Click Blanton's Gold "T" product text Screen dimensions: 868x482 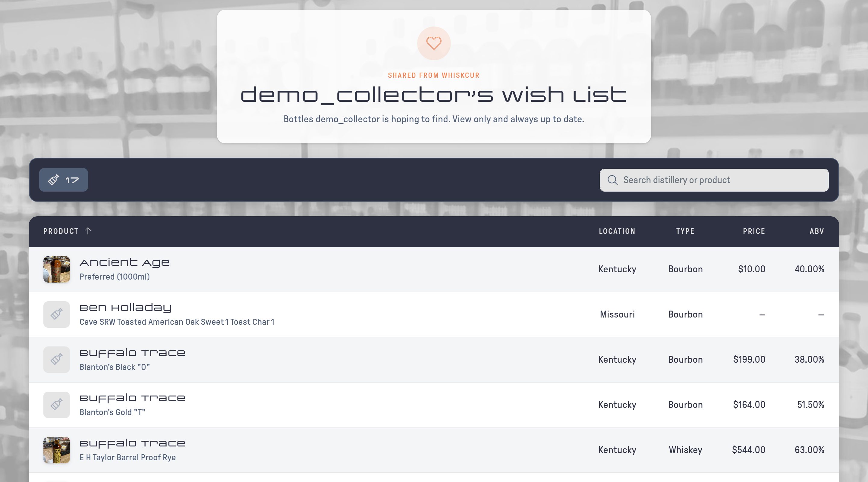click(x=112, y=412)
